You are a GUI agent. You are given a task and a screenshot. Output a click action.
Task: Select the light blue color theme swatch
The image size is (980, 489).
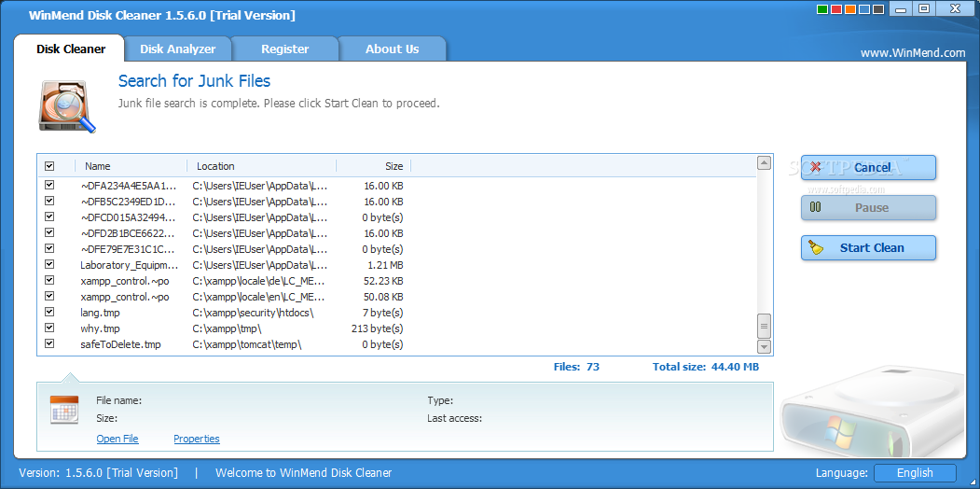pos(864,9)
